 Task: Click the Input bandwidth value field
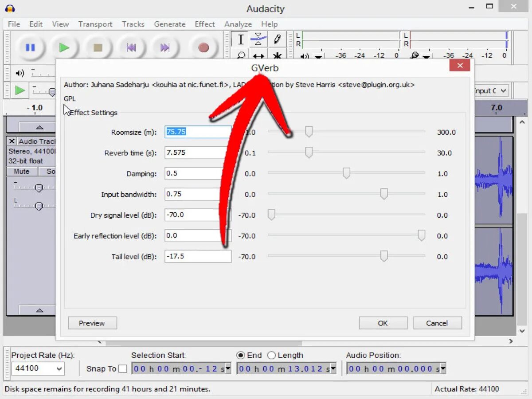click(x=198, y=194)
